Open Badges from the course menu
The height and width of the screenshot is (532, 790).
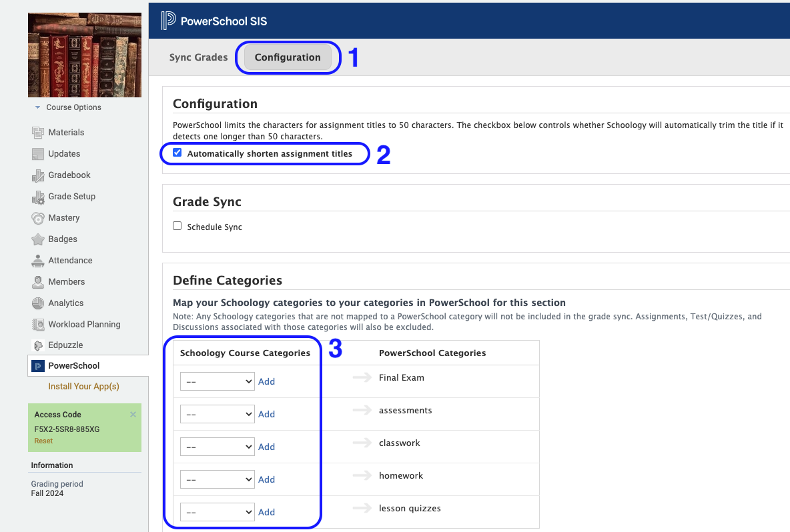coord(63,239)
